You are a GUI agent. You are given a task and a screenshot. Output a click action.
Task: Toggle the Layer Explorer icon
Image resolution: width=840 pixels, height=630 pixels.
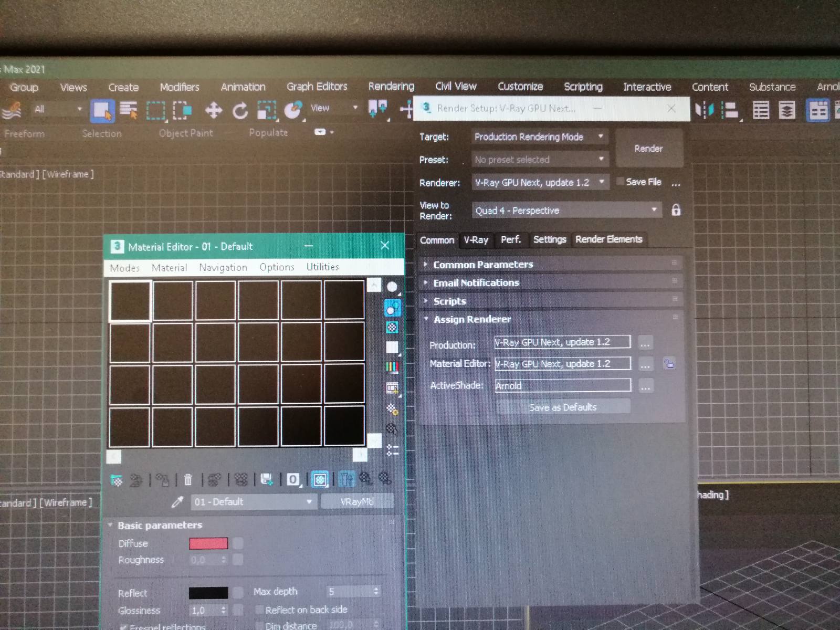click(786, 110)
